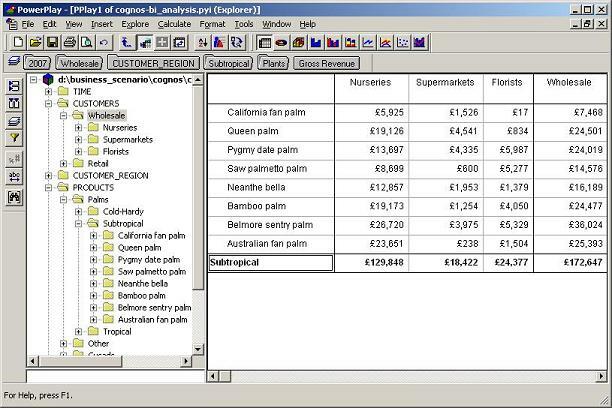Click the layers icon left of the dimension line

click(14, 61)
